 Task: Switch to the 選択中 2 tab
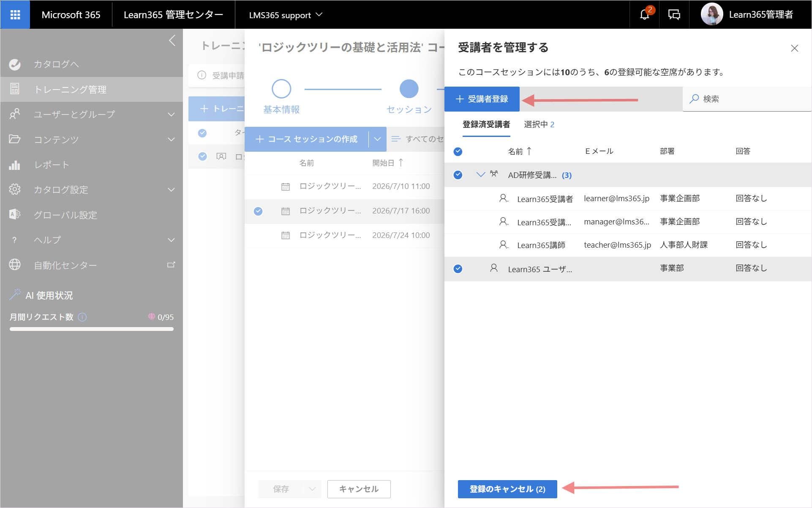click(539, 124)
